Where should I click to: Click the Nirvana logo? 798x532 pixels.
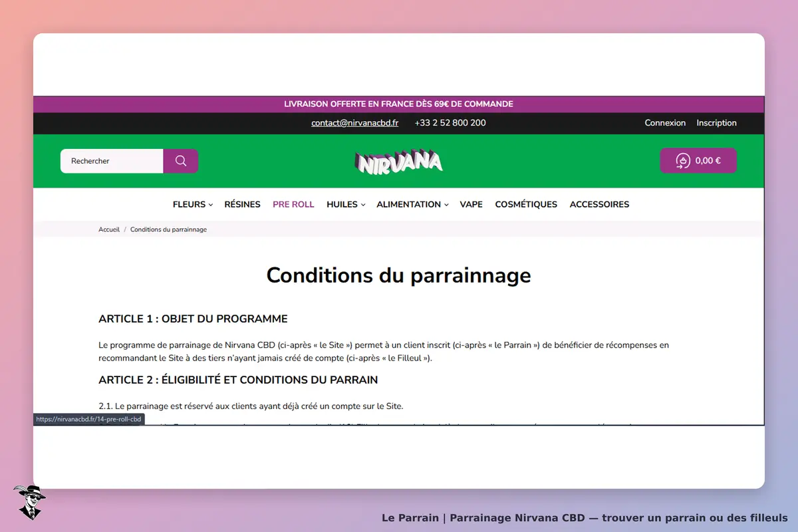[399, 161]
